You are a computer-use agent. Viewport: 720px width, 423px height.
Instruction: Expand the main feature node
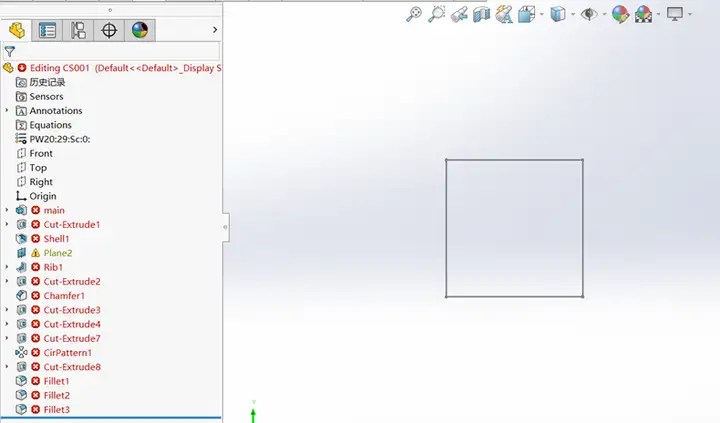point(6,210)
